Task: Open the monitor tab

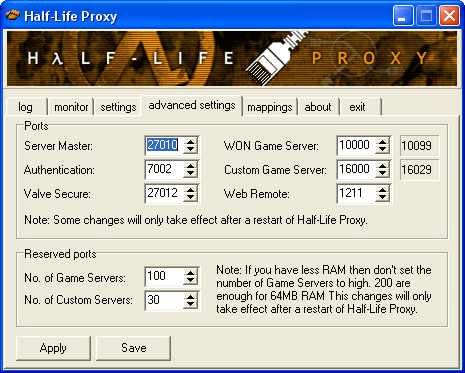Action: pyautogui.click(x=71, y=107)
